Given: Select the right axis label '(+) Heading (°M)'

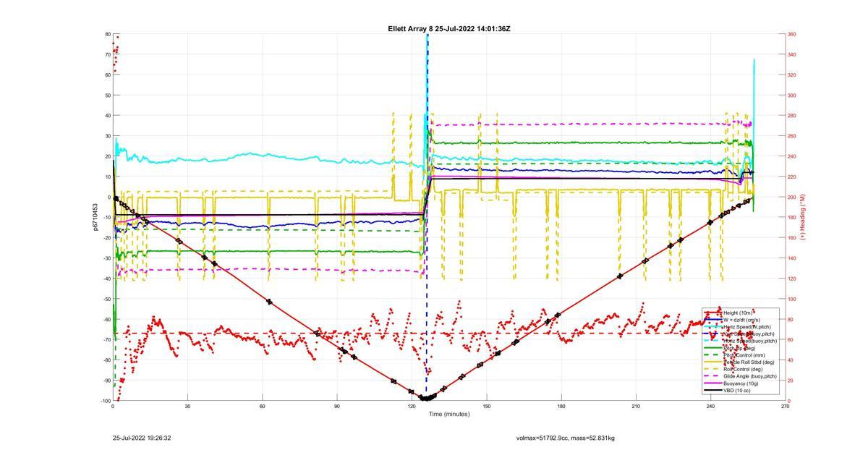Looking at the screenshot, I should [x=802, y=217].
